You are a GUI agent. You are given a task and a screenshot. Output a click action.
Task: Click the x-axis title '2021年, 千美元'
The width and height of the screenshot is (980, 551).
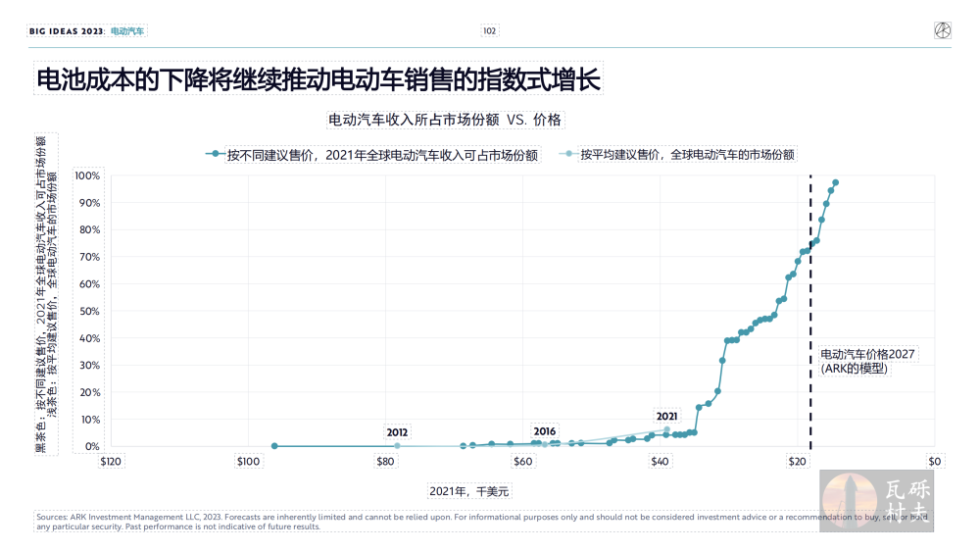[468, 491]
